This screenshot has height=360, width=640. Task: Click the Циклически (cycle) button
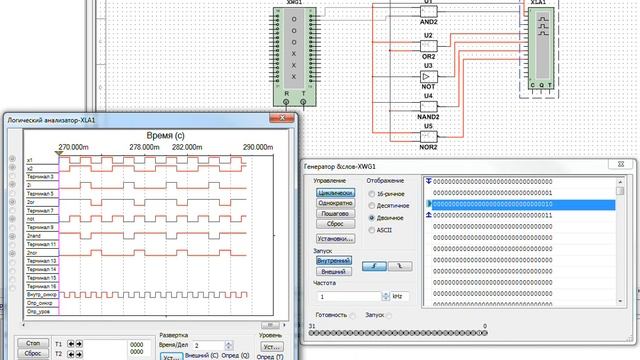(336, 193)
